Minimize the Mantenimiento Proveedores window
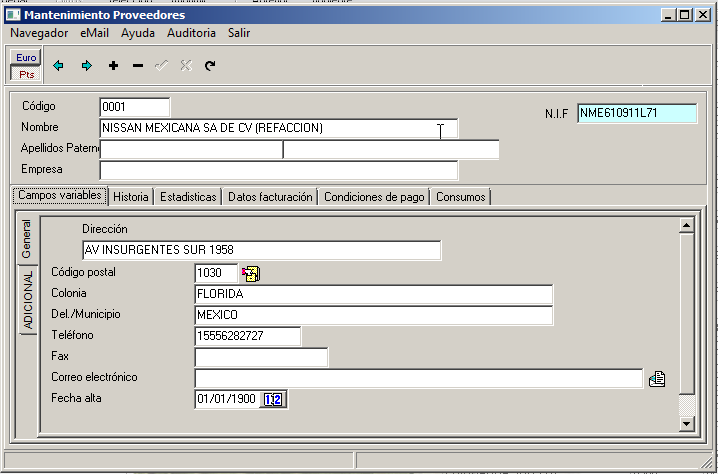718x474 pixels. [669, 15]
